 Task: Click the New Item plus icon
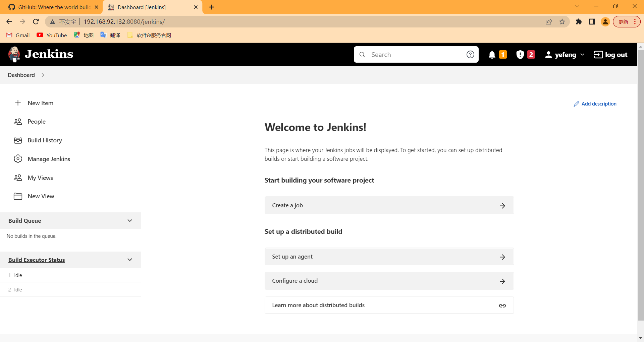[x=18, y=103]
